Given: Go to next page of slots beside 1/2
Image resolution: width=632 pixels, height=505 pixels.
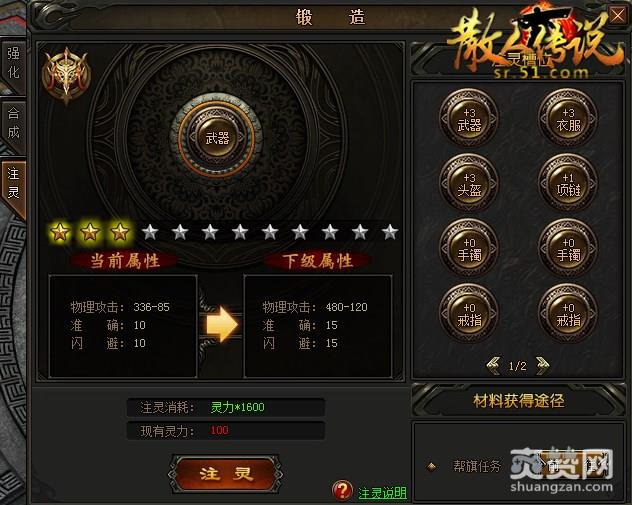Looking at the screenshot, I should point(543,366).
